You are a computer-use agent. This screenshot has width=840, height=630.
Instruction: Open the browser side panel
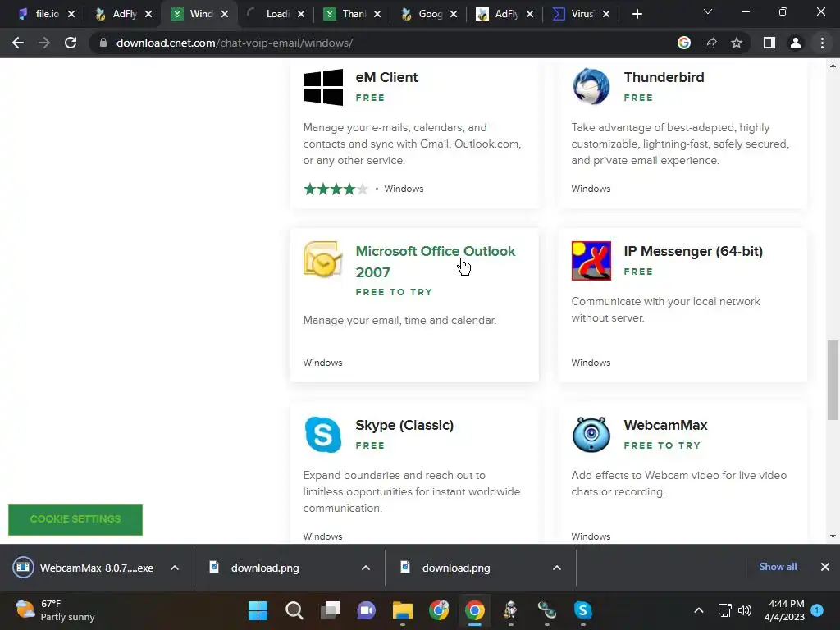click(x=769, y=43)
